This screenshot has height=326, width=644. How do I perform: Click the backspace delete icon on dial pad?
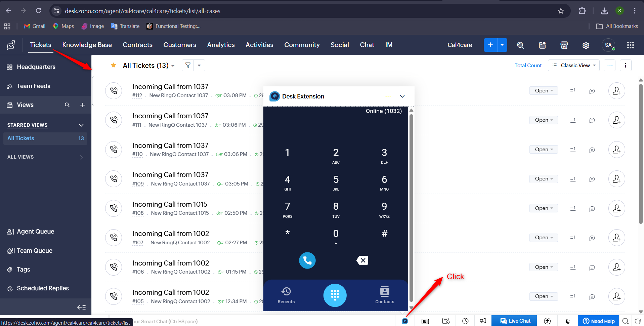[x=362, y=260]
